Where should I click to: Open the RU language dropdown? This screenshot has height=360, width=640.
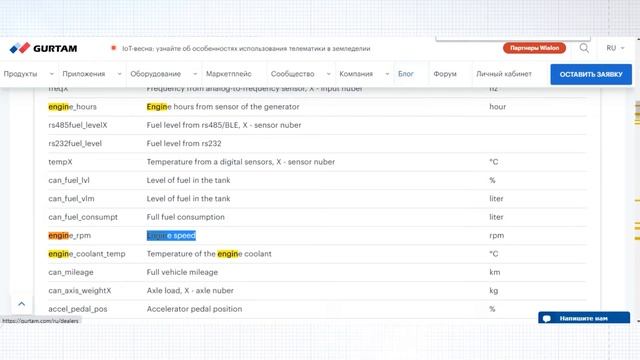point(615,48)
